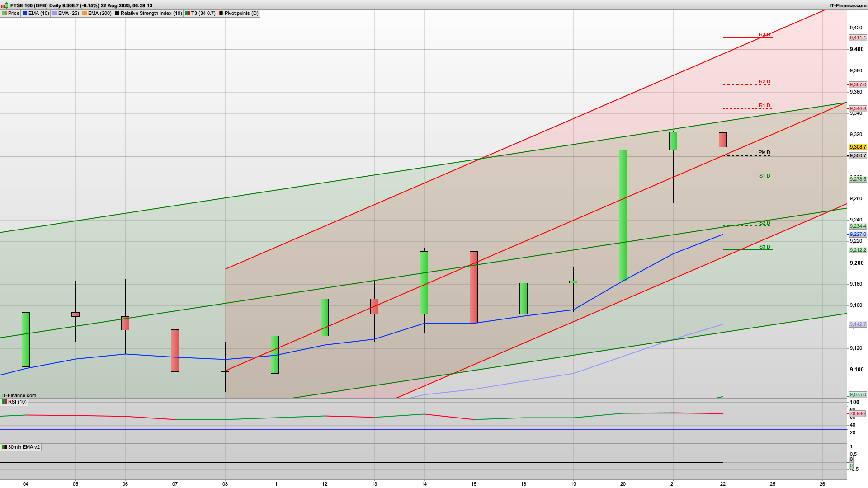This screenshot has width=868, height=488.
Task: Click the orange EMA (200) legend icon
Action: [x=85, y=13]
